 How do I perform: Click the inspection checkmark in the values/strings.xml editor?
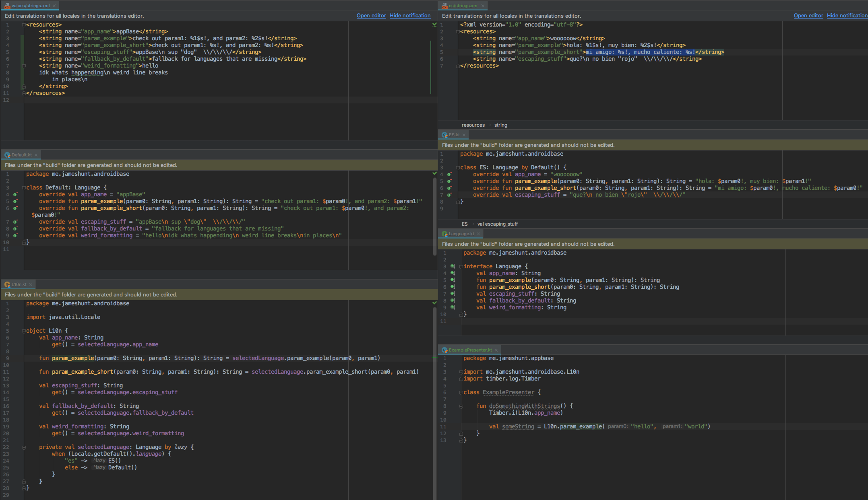point(434,25)
